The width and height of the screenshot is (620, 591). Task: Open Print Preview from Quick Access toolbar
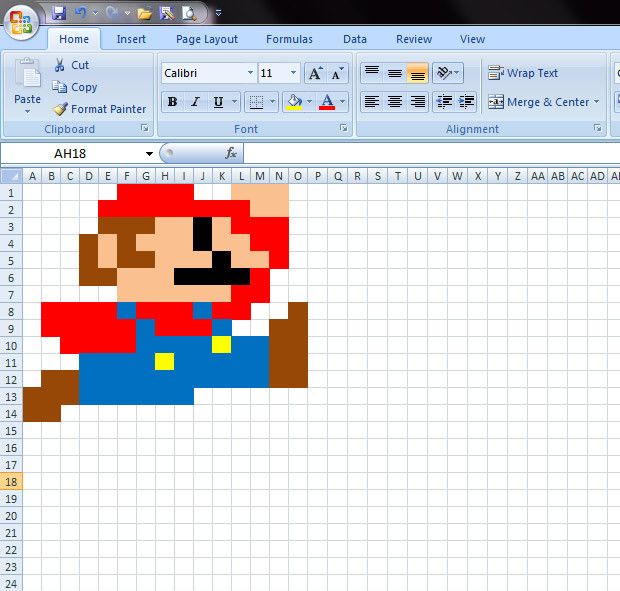point(189,13)
